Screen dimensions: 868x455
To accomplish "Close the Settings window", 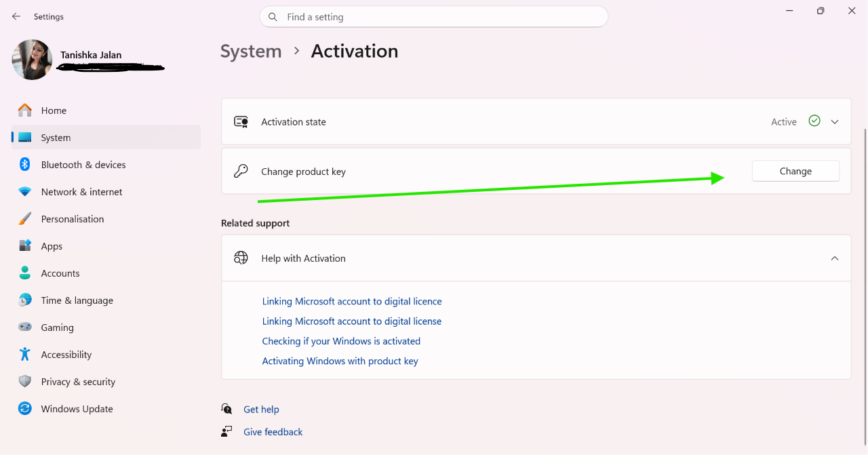I will pyautogui.click(x=852, y=11).
